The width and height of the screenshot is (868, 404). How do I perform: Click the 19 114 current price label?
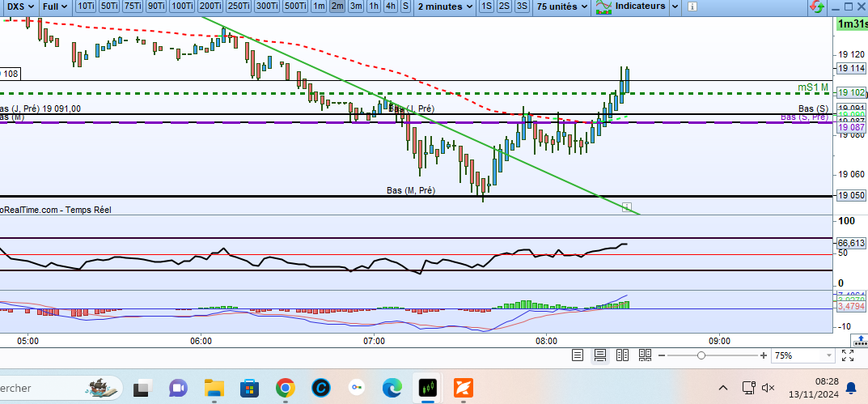tap(851, 68)
